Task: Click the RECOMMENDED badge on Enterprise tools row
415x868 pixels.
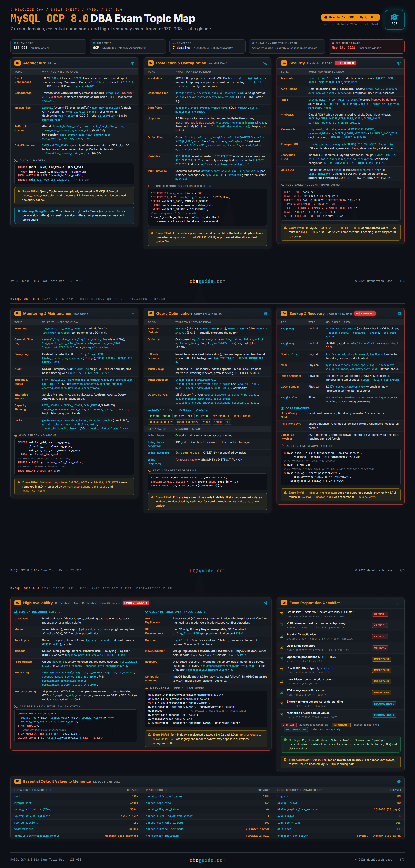Action: coord(384,703)
